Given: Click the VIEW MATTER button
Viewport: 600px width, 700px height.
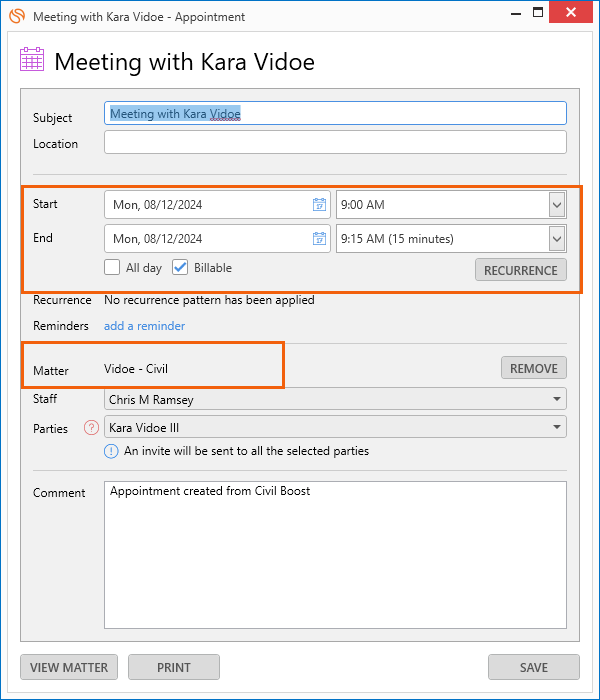Looking at the screenshot, I should point(69,667).
